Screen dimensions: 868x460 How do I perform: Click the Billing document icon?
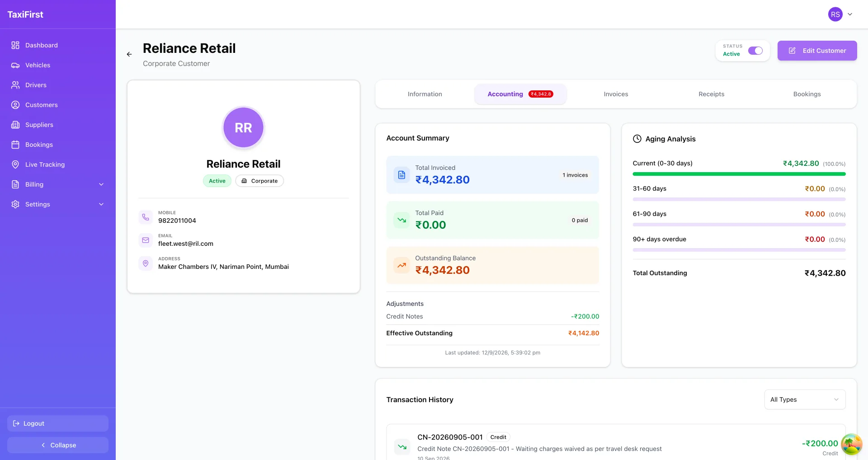15,184
